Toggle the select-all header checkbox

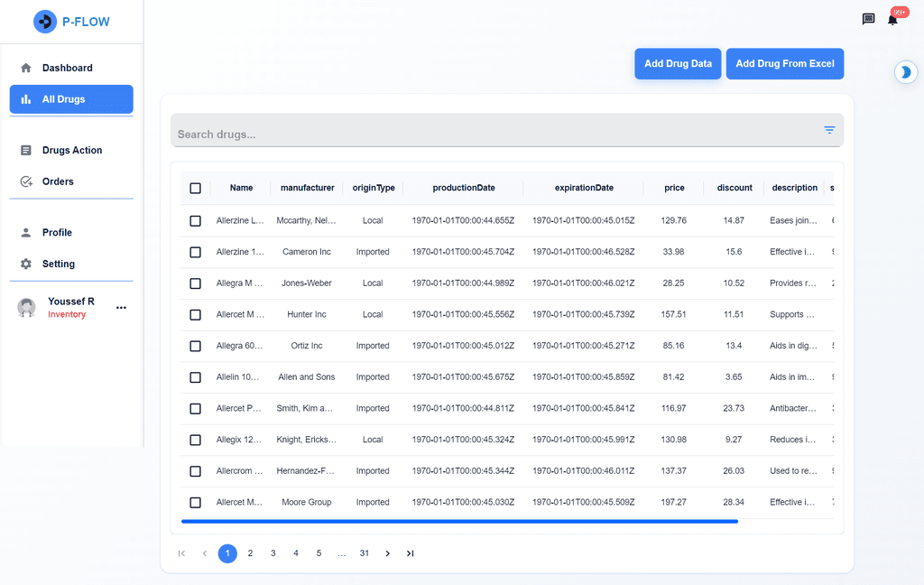pos(195,188)
